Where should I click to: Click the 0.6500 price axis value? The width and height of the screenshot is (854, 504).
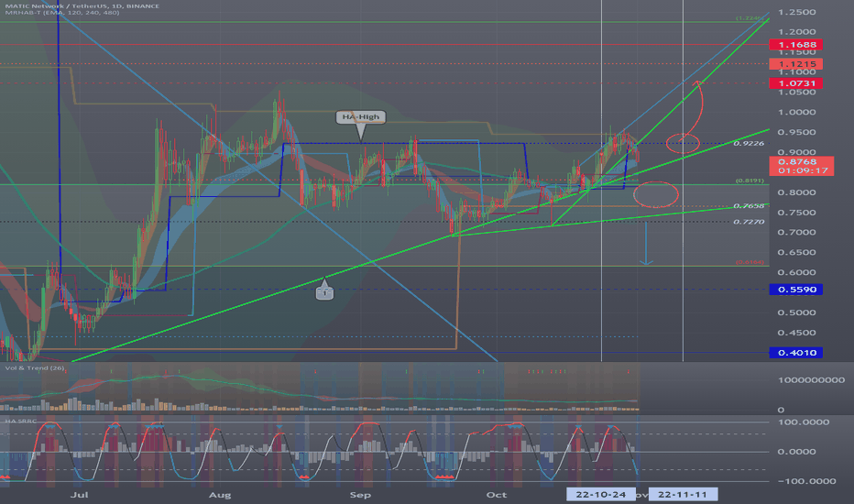[x=797, y=252]
